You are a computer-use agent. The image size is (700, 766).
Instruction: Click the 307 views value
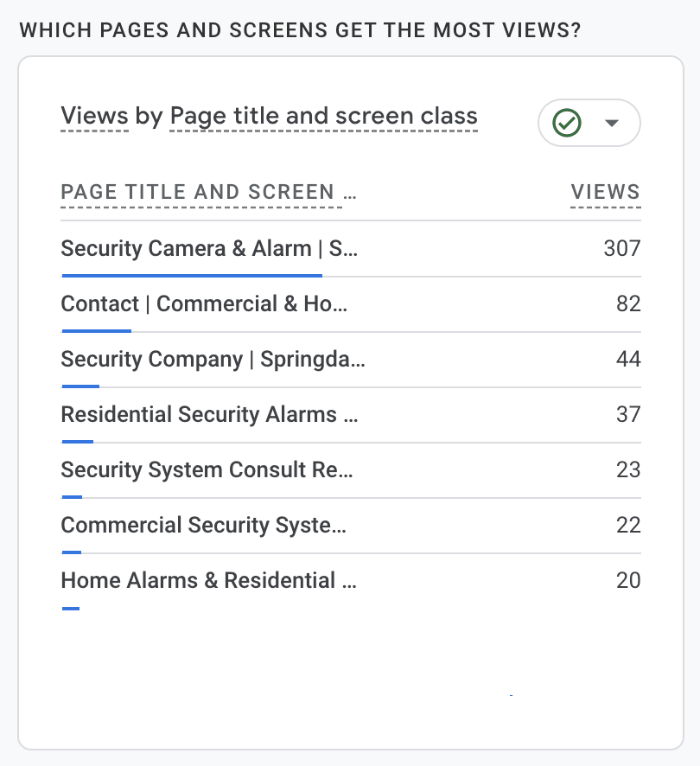622,249
